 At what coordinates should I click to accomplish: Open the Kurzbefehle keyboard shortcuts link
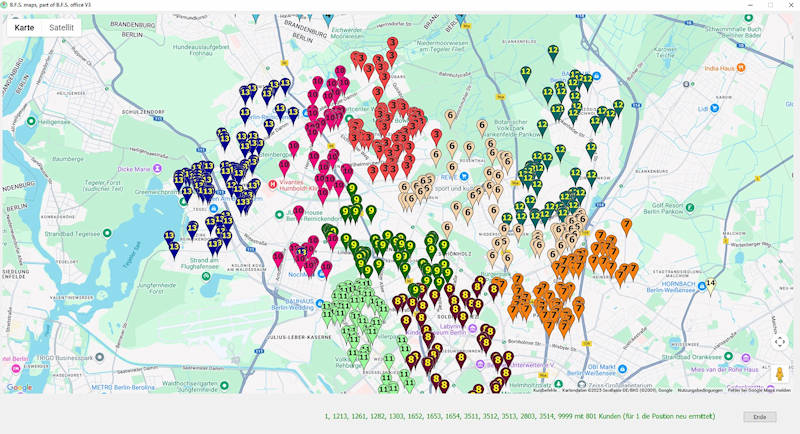click(545, 390)
